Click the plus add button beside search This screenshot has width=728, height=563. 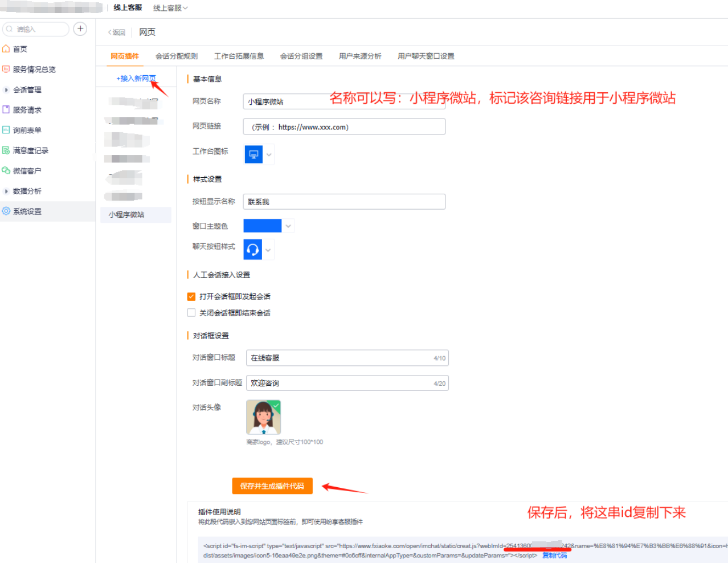80,28
